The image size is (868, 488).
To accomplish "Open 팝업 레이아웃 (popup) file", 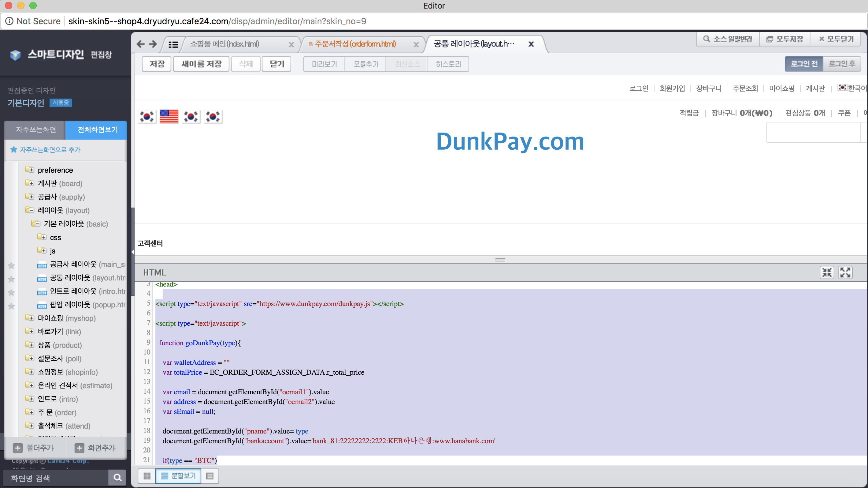I will (82, 305).
